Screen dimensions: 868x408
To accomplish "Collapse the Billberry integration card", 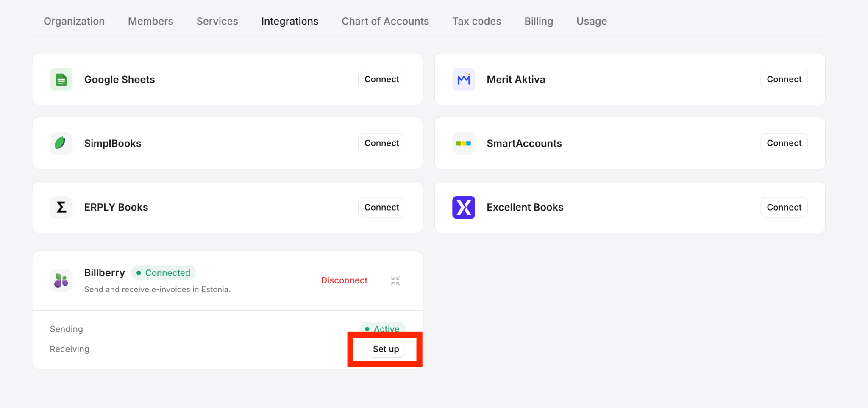I will pyautogui.click(x=395, y=280).
